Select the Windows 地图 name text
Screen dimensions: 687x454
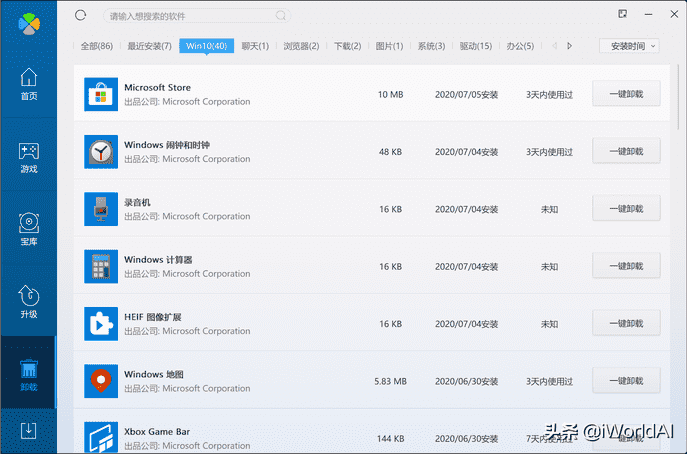coord(154,375)
